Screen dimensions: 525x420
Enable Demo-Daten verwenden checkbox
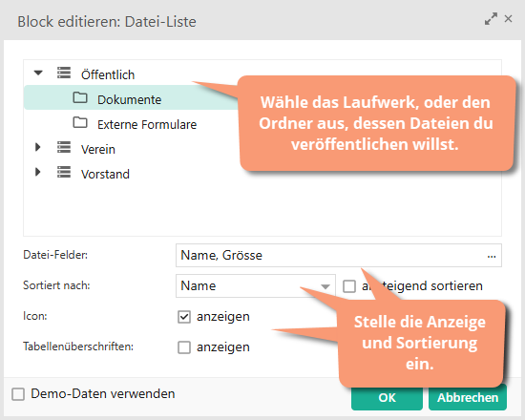[x=18, y=394]
